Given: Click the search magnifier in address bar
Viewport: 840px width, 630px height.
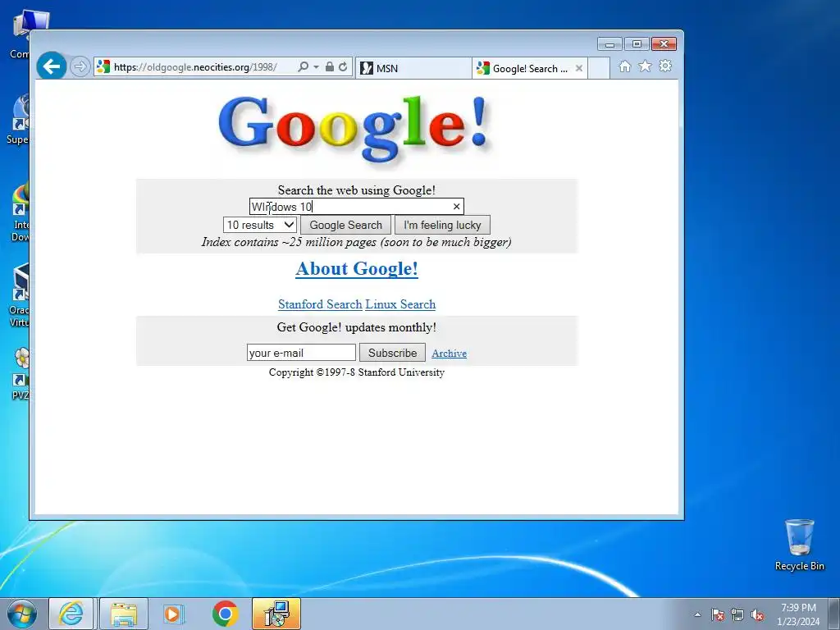Looking at the screenshot, I should point(304,67).
